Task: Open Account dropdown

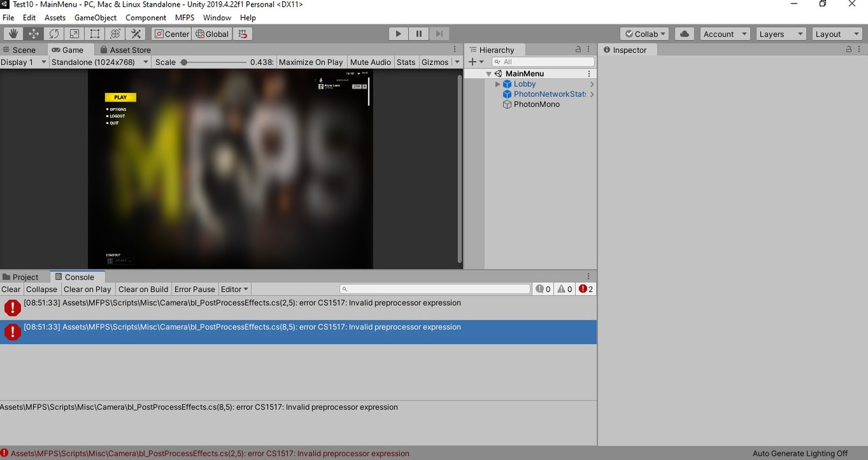Action: click(x=725, y=34)
